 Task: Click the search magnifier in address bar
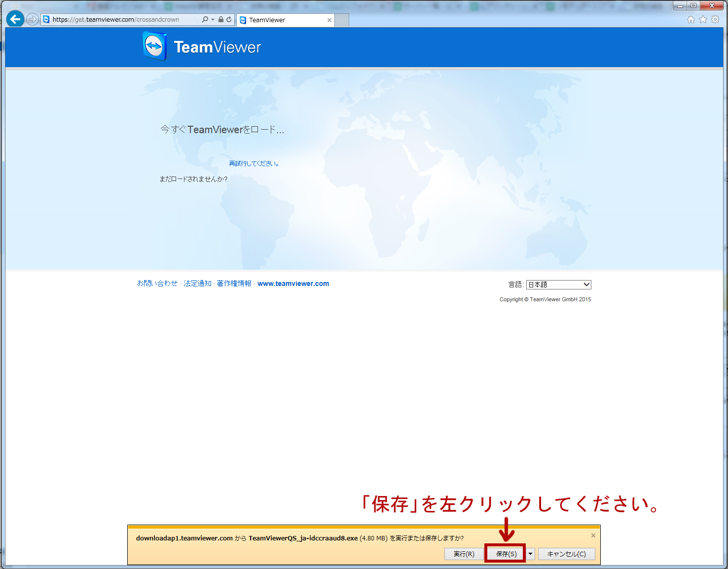(205, 20)
